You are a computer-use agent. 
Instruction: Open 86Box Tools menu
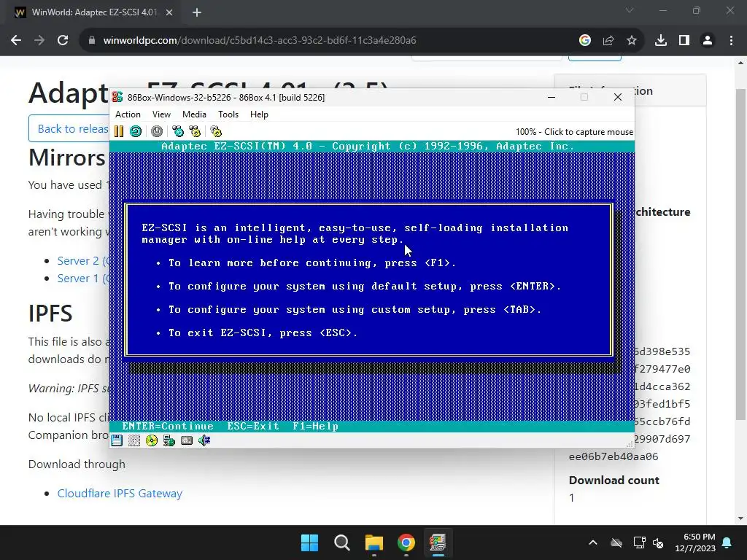click(228, 114)
